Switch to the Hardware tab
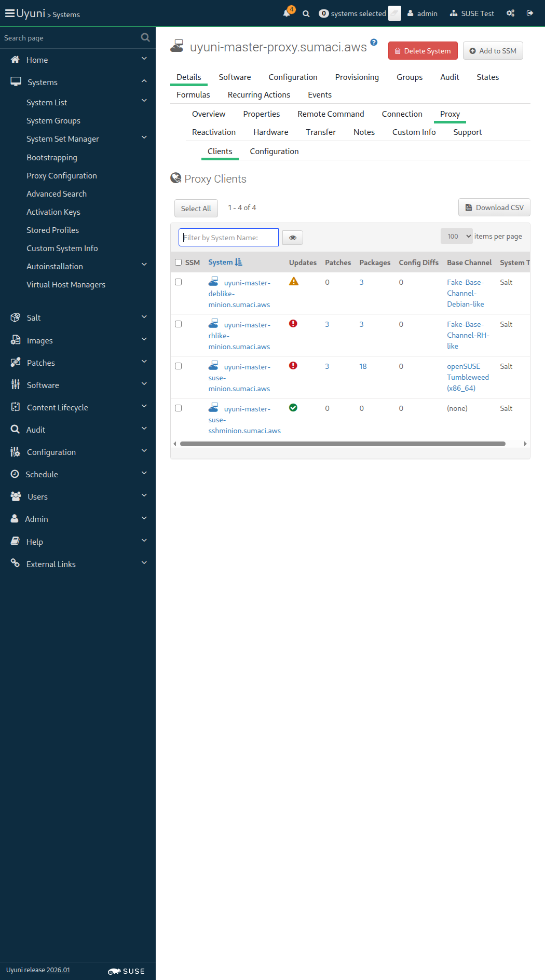This screenshot has width=545, height=980. pyautogui.click(x=270, y=132)
